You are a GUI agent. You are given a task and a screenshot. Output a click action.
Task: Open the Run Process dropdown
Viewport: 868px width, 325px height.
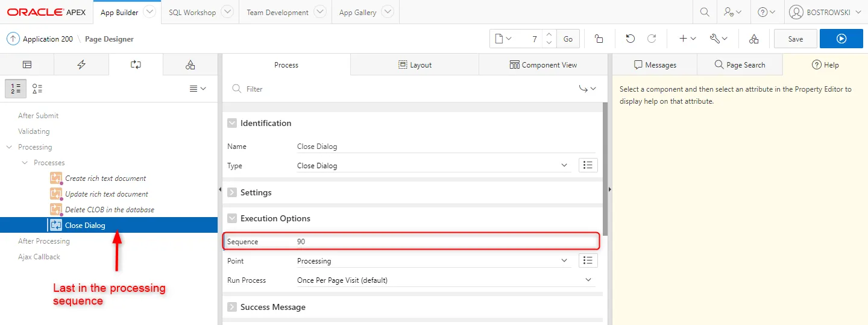point(445,280)
